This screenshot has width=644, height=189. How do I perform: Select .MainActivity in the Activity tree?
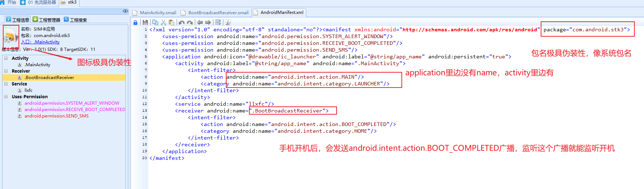click(37, 64)
